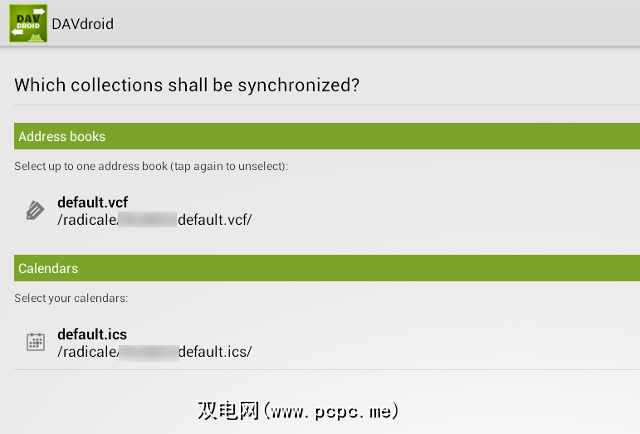This screenshot has width=640, height=434.
Task: Click the '(tap again to unselect)' note
Action: tap(234, 165)
